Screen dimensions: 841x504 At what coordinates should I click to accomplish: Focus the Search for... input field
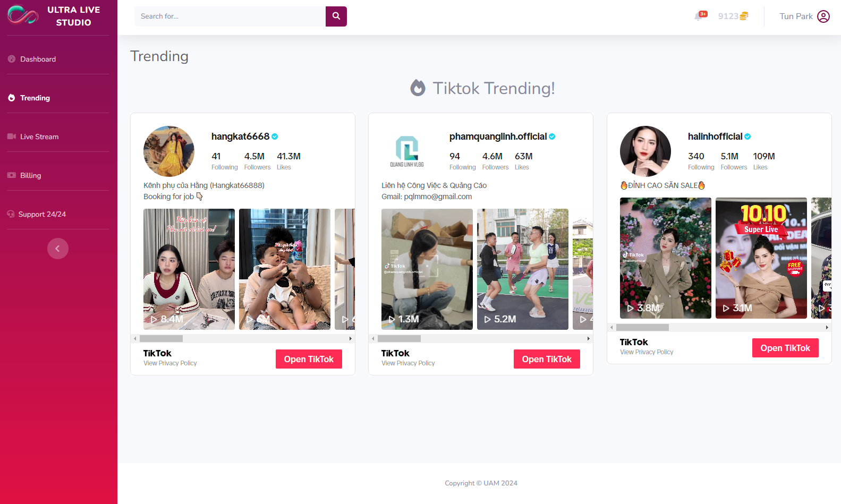pyautogui.click(x=230, y=16)
